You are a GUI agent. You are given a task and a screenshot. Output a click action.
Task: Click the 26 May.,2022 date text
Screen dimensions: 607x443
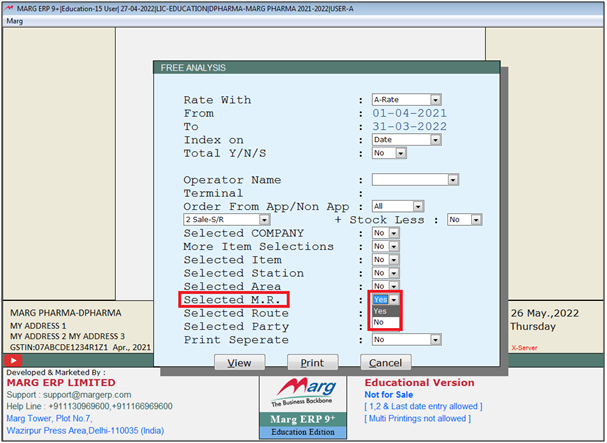click(544, 313)
